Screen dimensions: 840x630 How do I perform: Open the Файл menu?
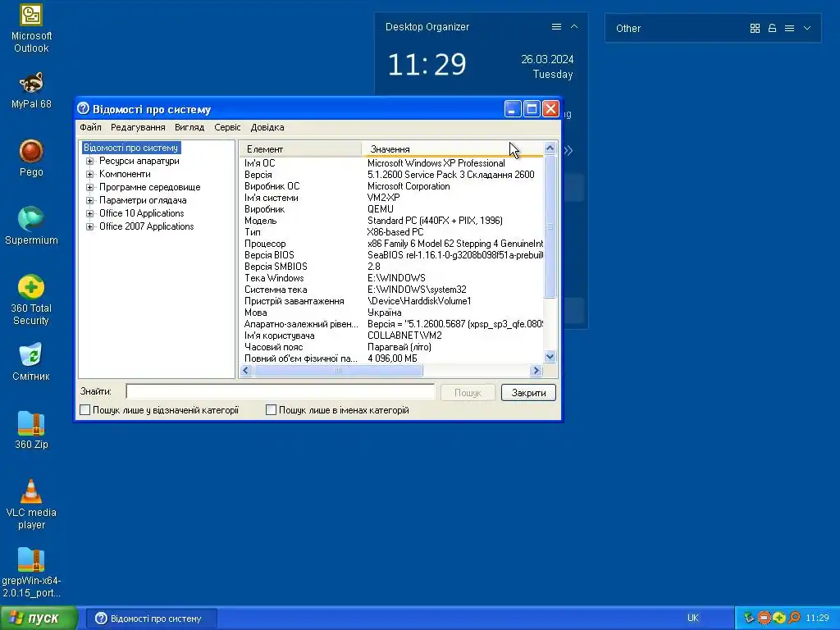click(90, 127)
